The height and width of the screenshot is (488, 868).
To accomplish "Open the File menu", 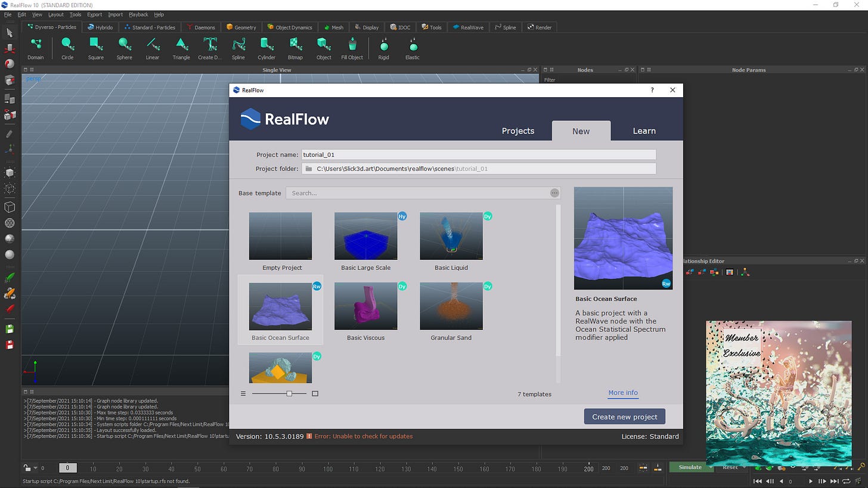I will [8, 14].
